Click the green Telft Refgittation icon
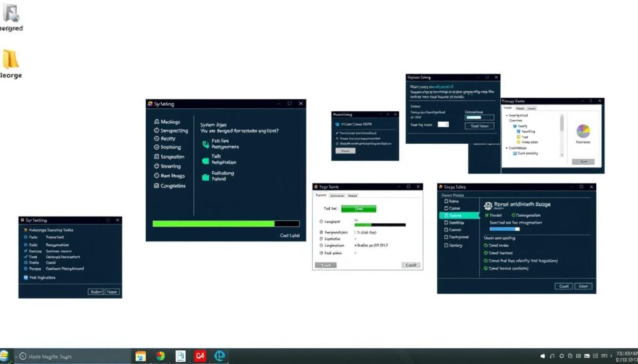 tap(206, 161)
